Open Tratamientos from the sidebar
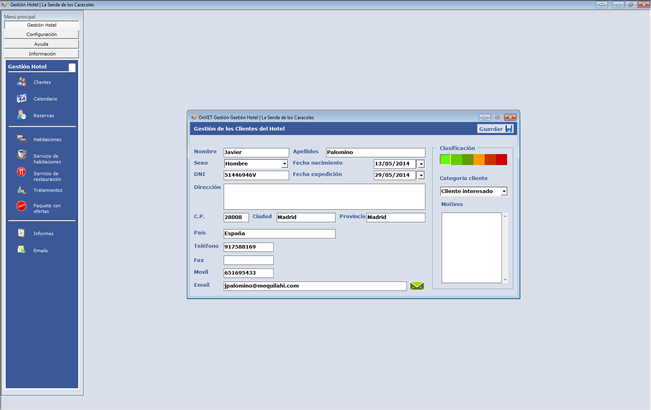This screenshot has width=651, height=410. [x=21, y=190]
